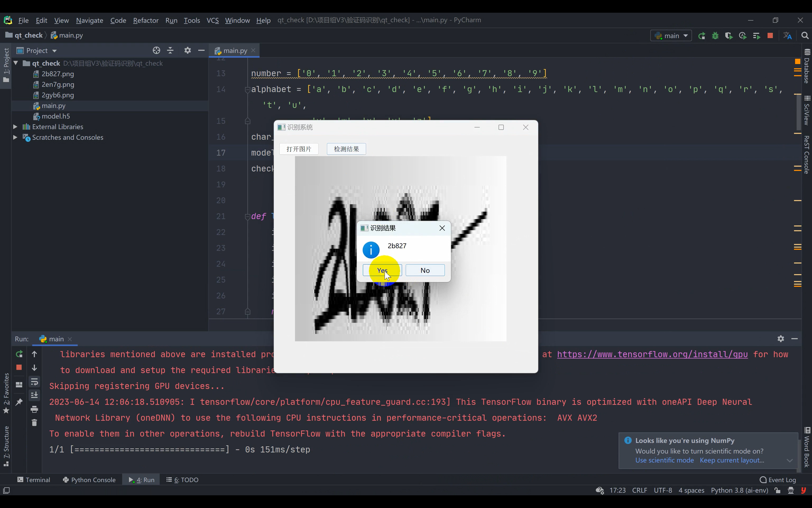812x508 pixels.
Task: Open the Event Log panel
Action: 778,480
